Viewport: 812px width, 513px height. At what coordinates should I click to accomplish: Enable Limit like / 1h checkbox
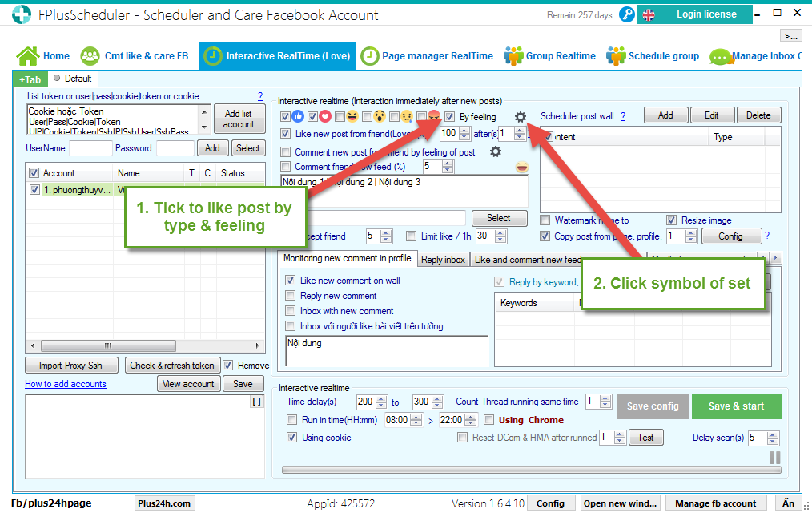pyautogui.click(x=411, y=236)
